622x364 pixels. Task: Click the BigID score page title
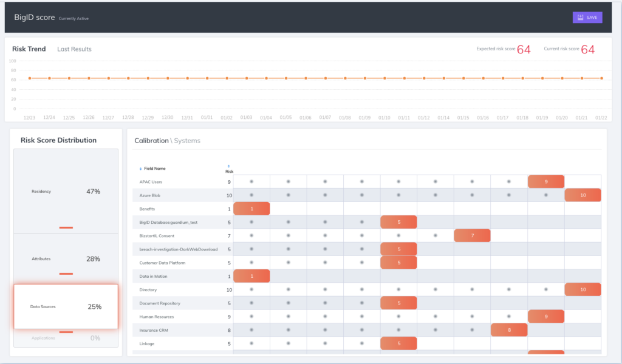(x=35, y=18)
